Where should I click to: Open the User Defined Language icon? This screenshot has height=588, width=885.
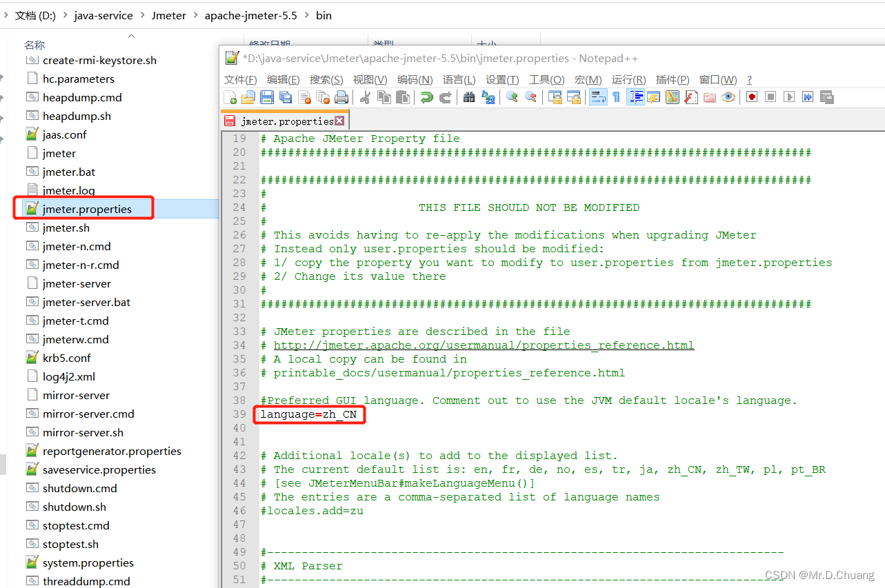[x=653, y=97]
